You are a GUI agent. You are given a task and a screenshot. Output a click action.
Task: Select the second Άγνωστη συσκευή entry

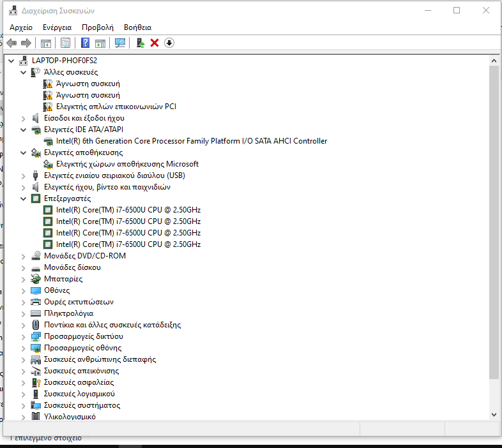(x=88, y=95)
